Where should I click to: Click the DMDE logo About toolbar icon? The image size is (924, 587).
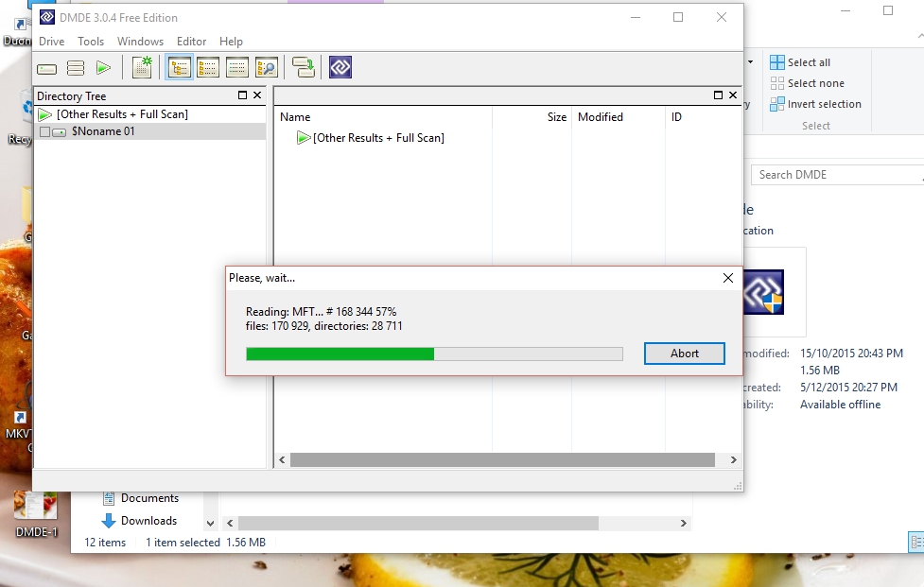[340, 68]
